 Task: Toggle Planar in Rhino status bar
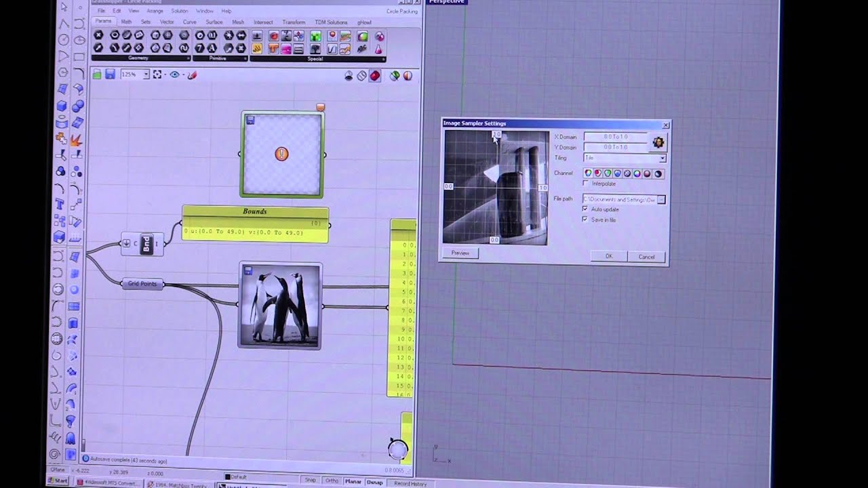pyautogui.click(x=353, y=482)
